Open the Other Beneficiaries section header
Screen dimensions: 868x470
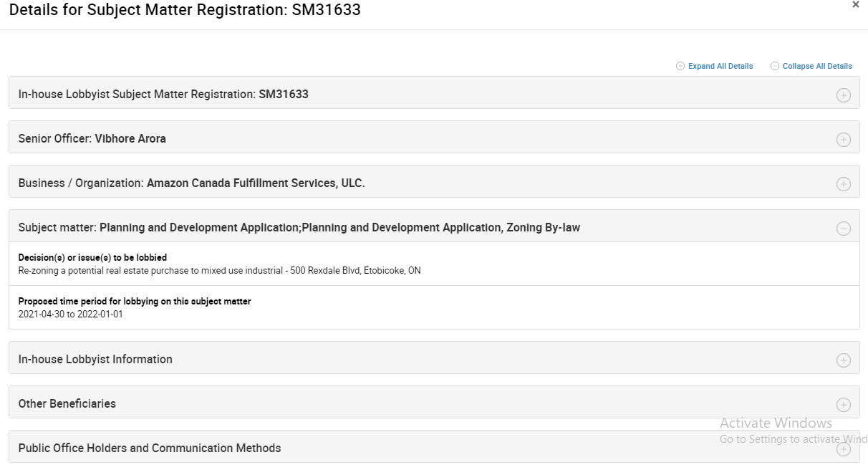pos(67,404)
